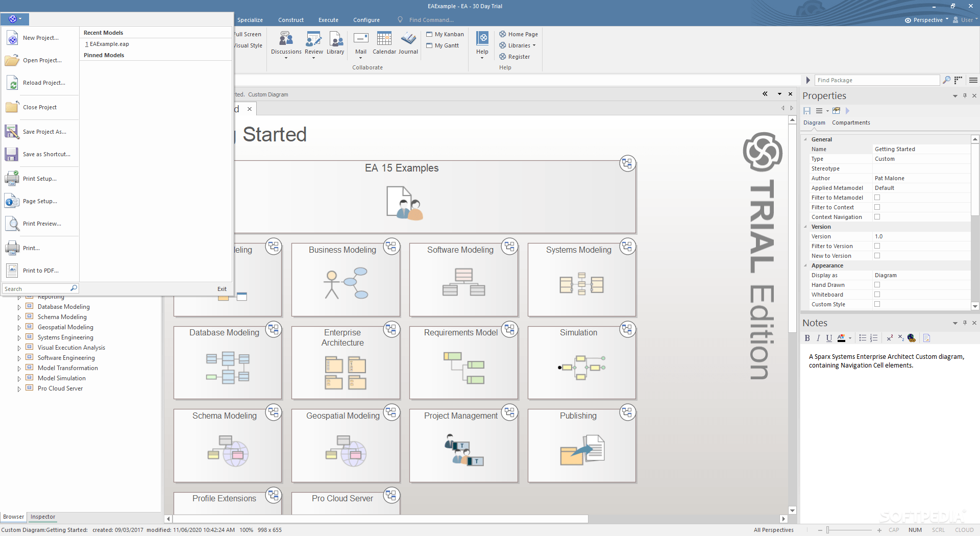Viewport: 980px width, 536px height.
Task: Collapse the Appearance properties section
Action: pos(806,265)
